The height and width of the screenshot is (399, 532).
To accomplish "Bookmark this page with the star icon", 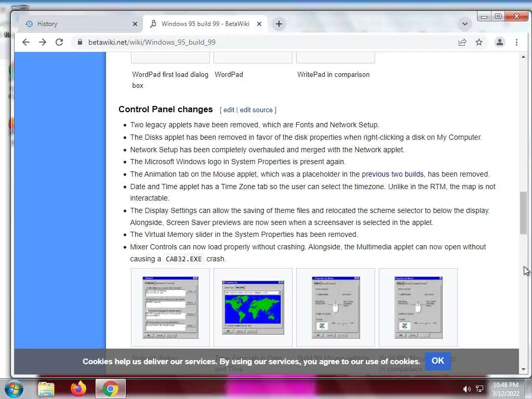I will coord(478,42).
